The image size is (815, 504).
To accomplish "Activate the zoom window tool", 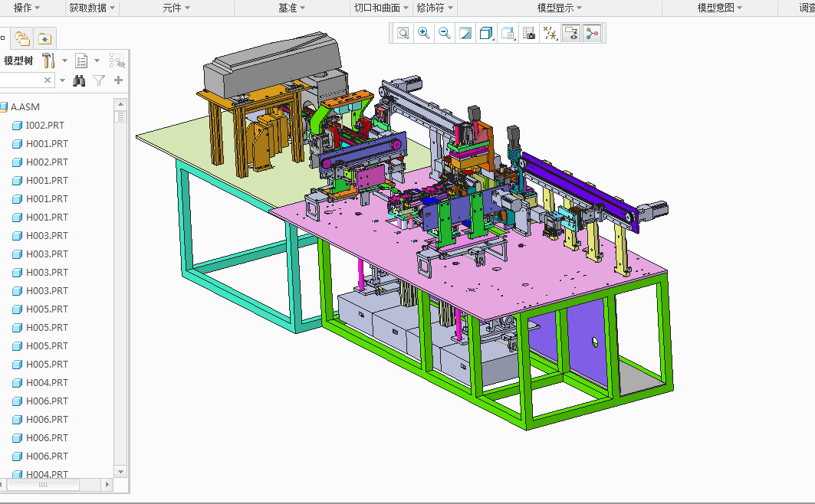I will pos(402,33).
